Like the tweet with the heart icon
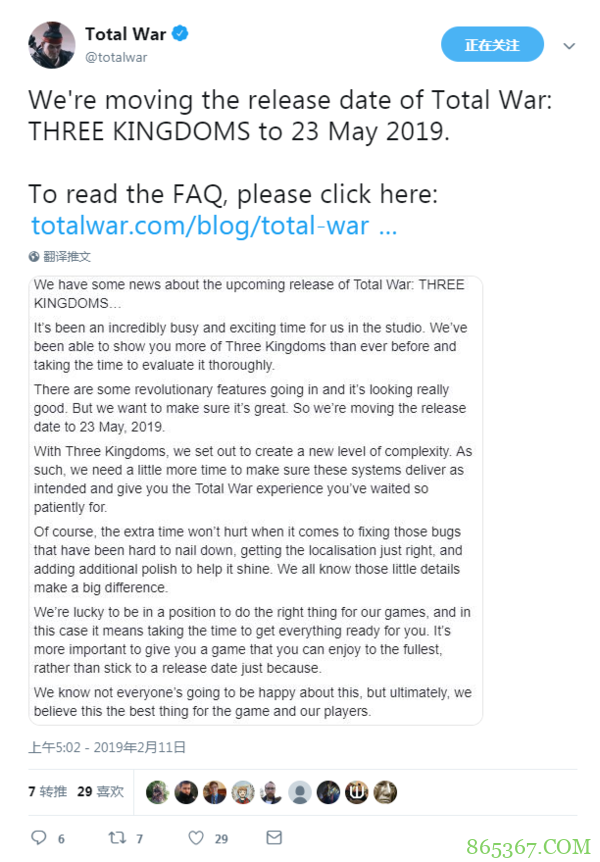The height and width of the screenshot is (862, 600). (x=197, y=837)
